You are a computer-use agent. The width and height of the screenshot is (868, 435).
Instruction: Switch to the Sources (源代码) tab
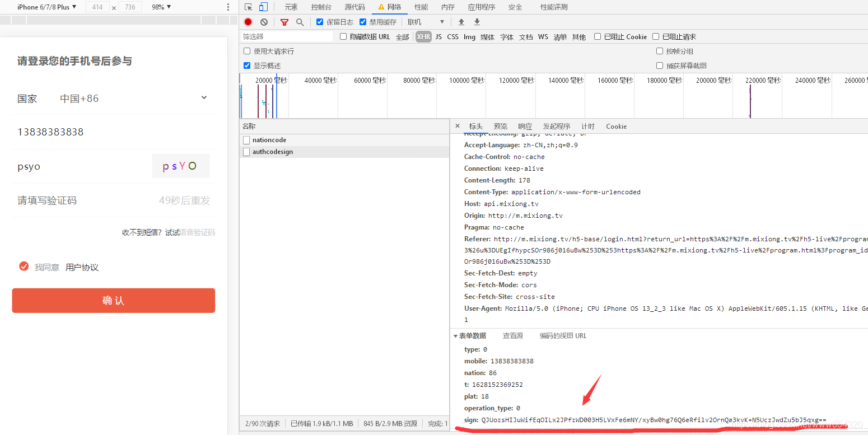click(354, 7)
